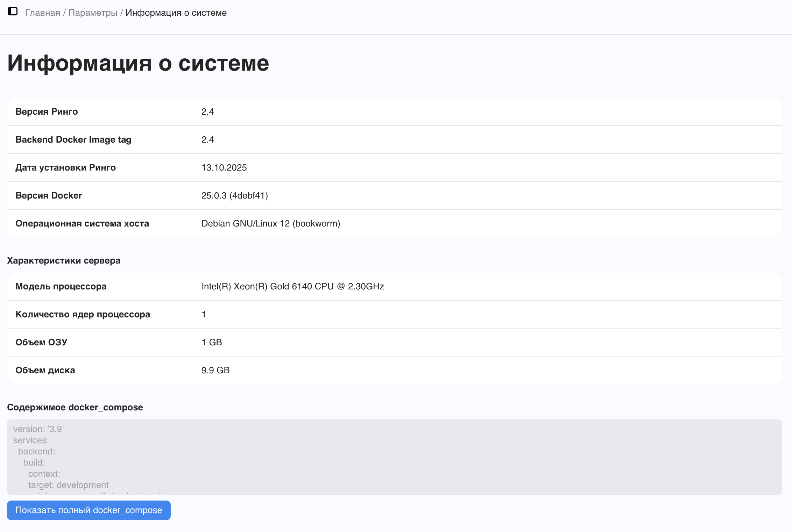This screenshot has height=532, width=792.
Task: Select the page heading Информация о системе
Action: [138, 63]
